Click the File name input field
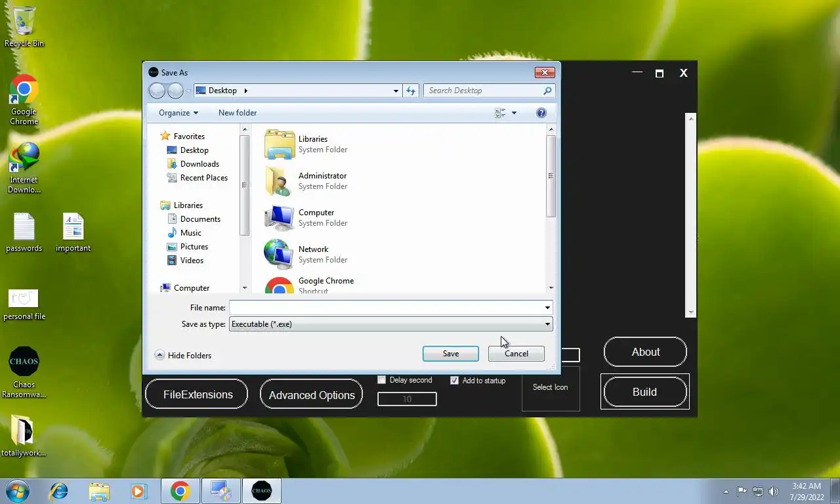Image resolution: width=840 pixels, height=504 pixels. point(386,308)
